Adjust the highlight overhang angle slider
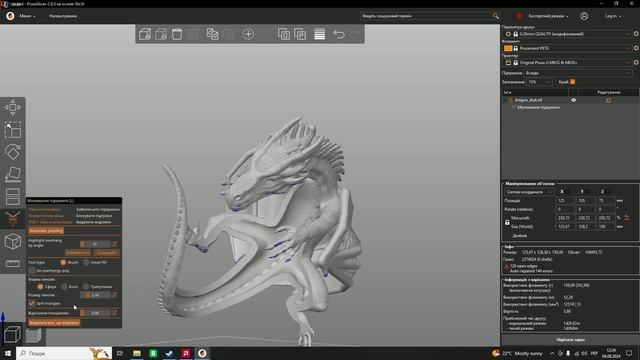The width and height of the screenshot is (640, 360). click(x=95, y=244)
